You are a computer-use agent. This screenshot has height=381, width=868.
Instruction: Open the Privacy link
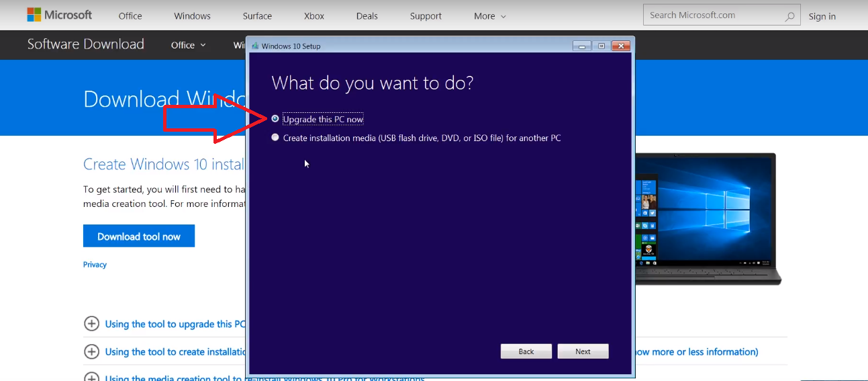pyautogui.click(x=95, y=265)
